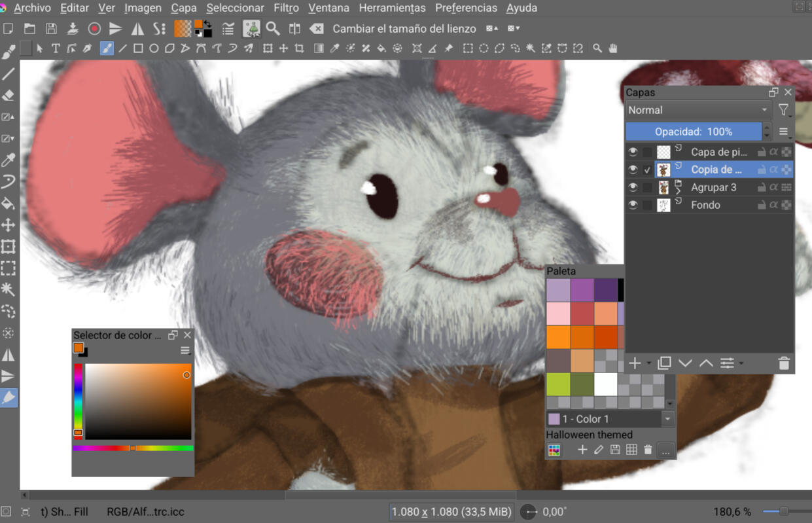Delete the selected layer with trash icon

point(784,363)
